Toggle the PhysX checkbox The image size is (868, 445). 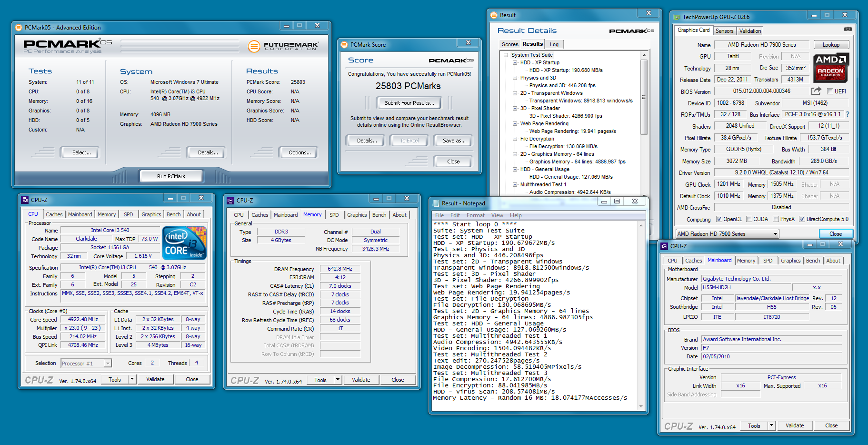click(x=776, y=219)
